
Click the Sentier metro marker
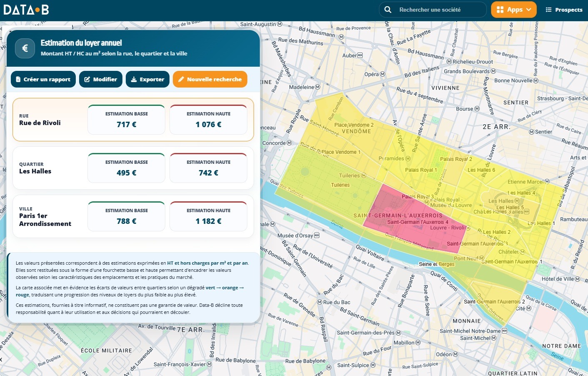pyautogui.click(x=532, y=132)
